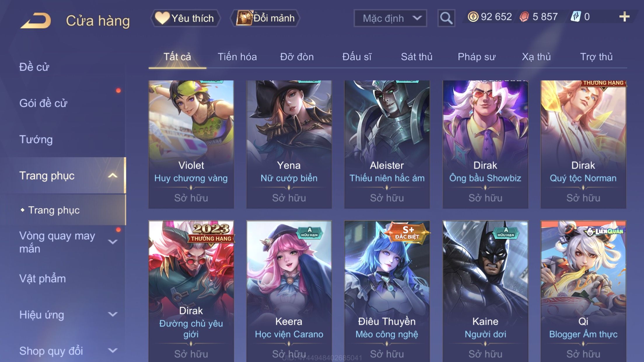
Task: Click the red gem currency icon
Action: (524, 17)
